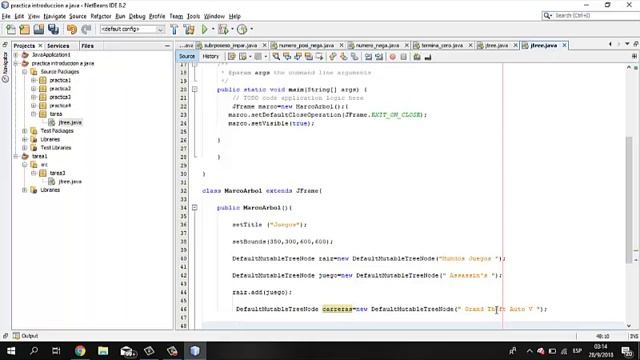Expand the practica1 package

click(x=33, y=80)
